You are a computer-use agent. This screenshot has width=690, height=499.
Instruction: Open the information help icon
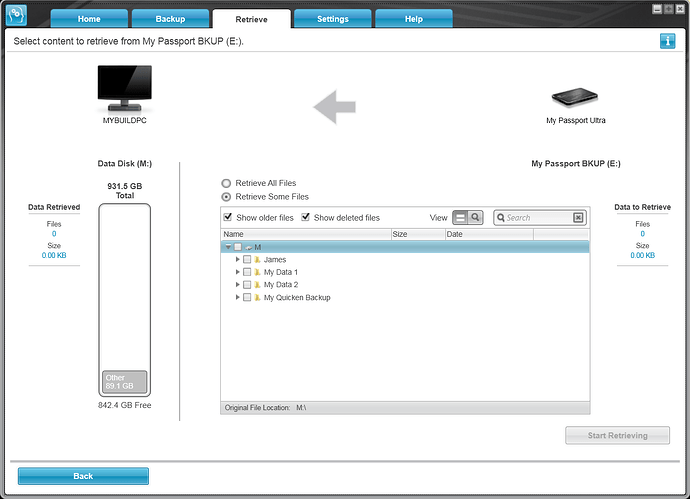click(667, 41)
